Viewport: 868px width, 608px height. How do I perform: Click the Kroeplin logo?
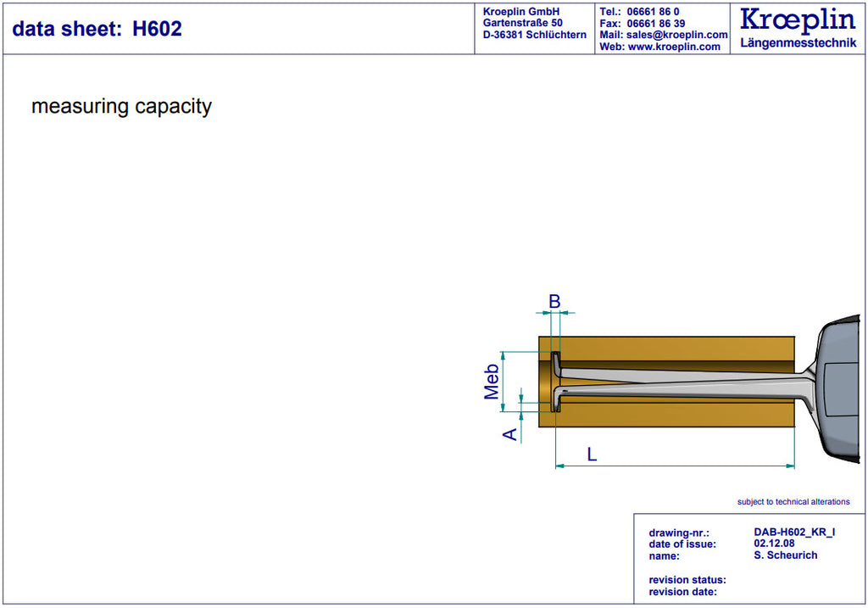(798, 21)
